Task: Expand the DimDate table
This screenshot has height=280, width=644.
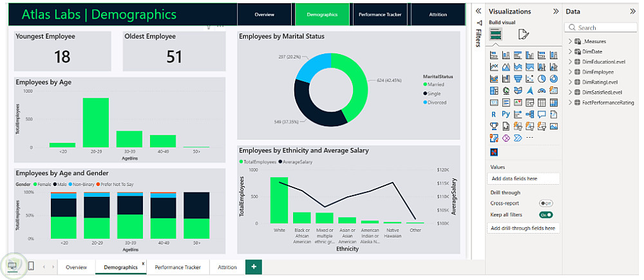Action: (570, 51)
